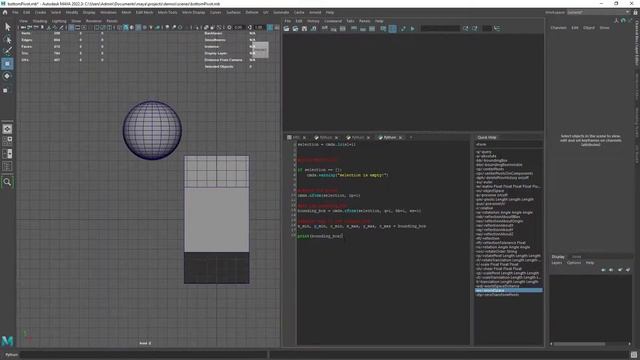Toggle the highlighted smooth-shade viewport button

(x=126, y=27)
